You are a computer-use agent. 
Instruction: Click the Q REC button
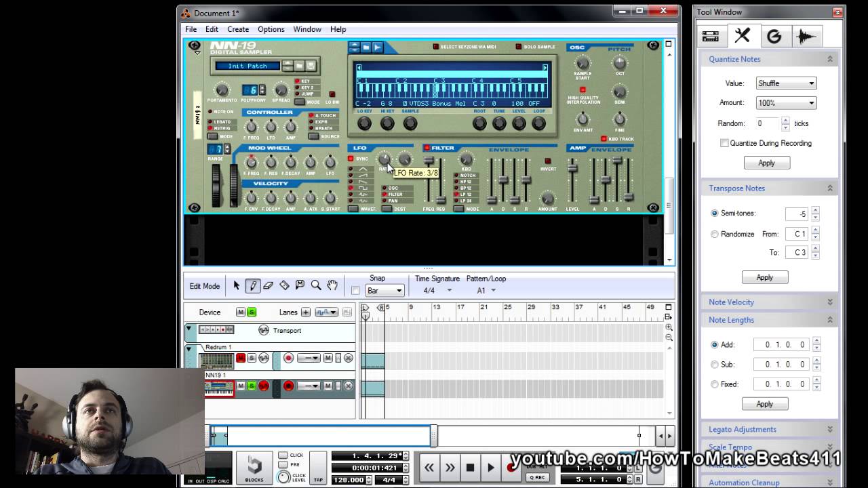point(537,477)
